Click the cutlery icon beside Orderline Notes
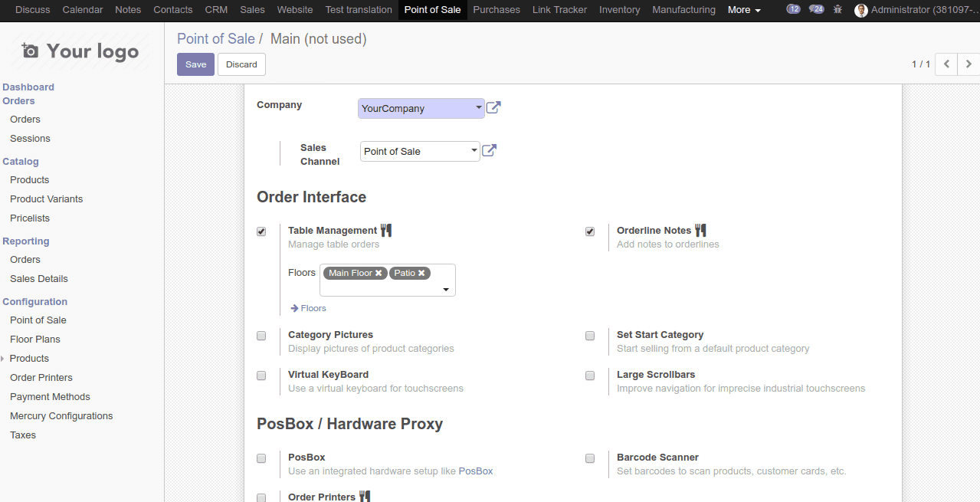Screen dimensions: 980x502 (x=700, y=229)
